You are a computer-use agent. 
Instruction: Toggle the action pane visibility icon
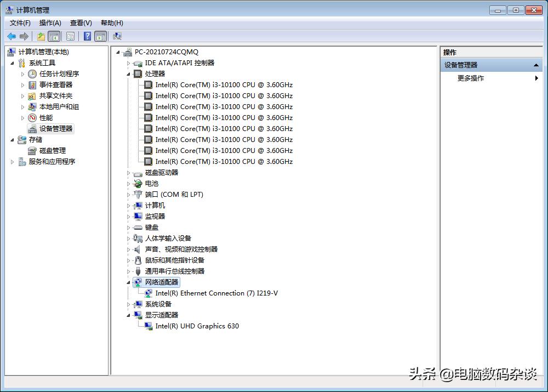(101, 36)
